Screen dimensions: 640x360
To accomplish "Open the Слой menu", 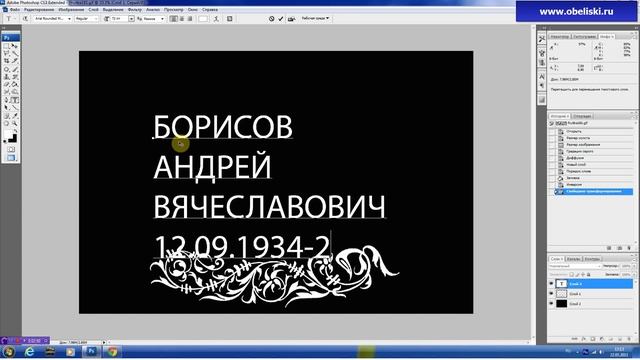I will pos(93,9).
